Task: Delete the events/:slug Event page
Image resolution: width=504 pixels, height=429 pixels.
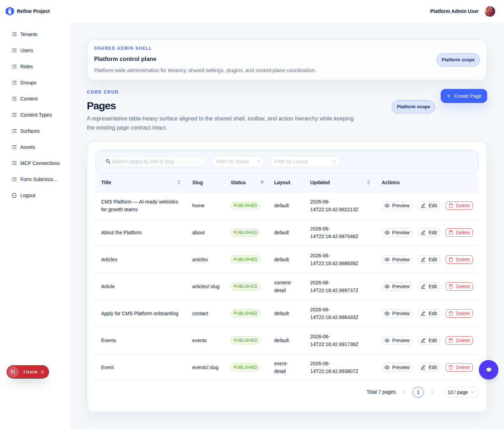Action: point(459,367)
